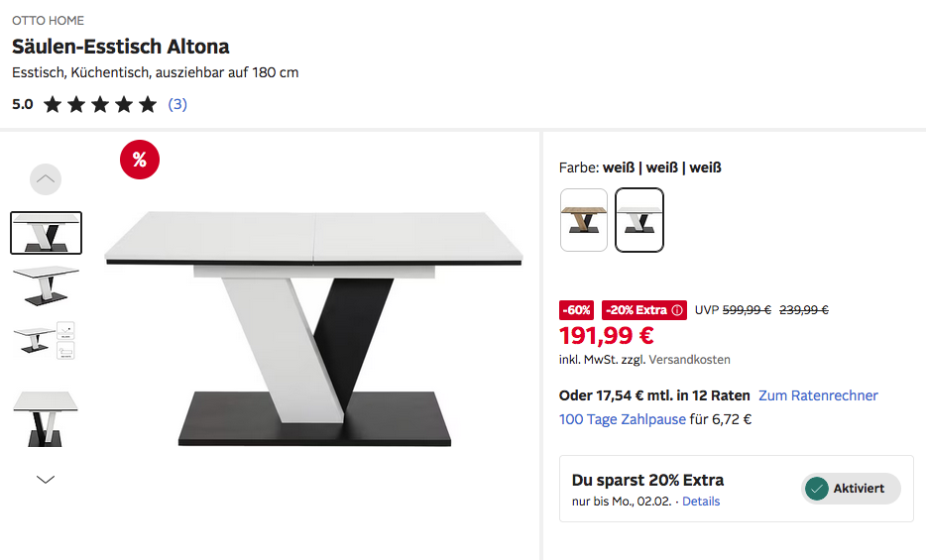
Task: Show the second angled-view thumbnail
Action: click(46, 285)
